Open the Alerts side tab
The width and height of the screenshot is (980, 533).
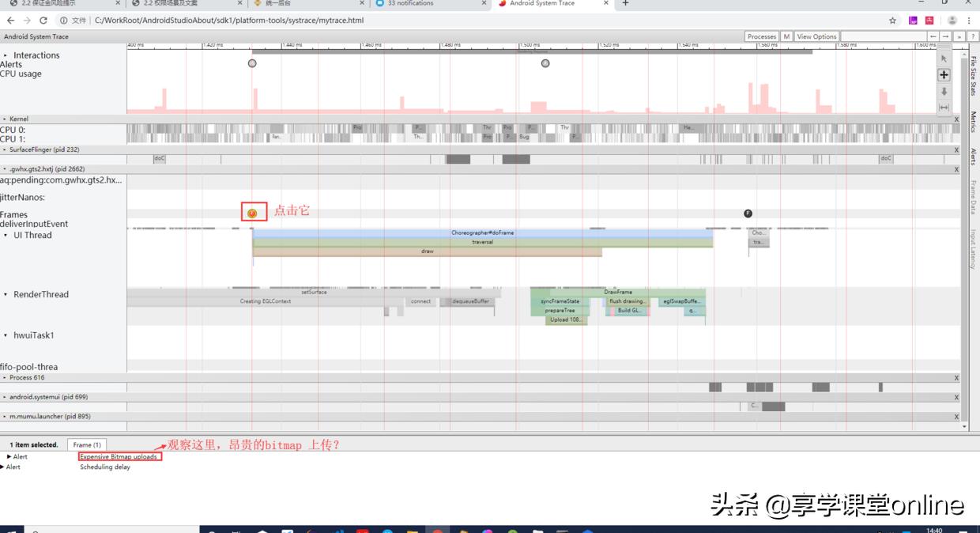973,157
